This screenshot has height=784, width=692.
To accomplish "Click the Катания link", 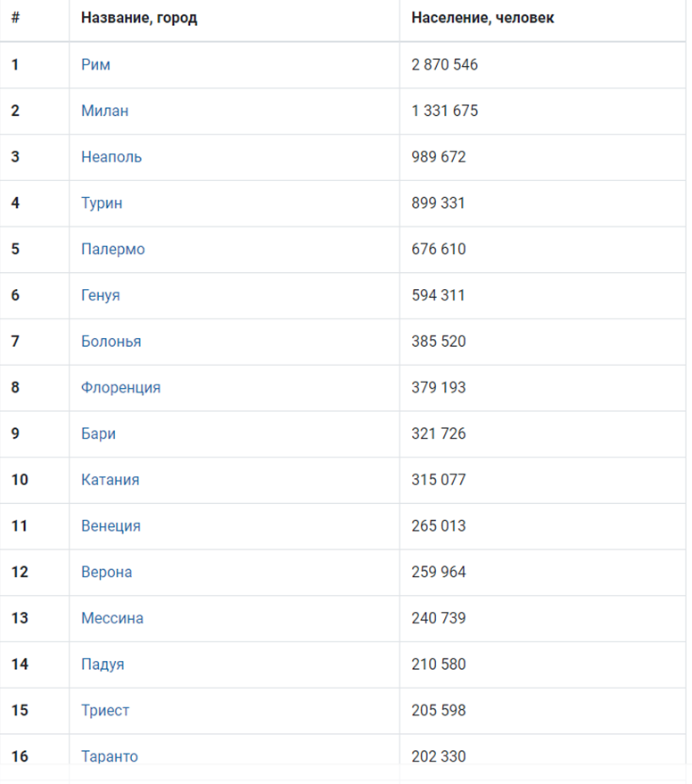I will click(x=110, y=480).
